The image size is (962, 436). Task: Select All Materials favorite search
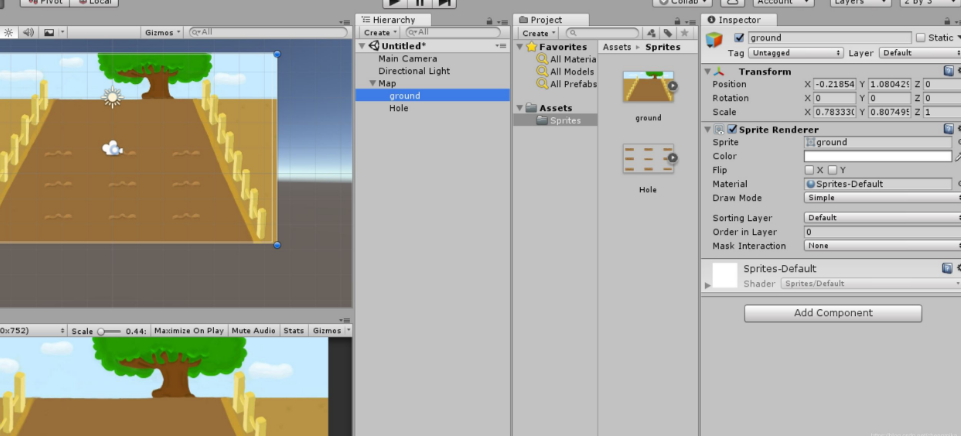567,59
